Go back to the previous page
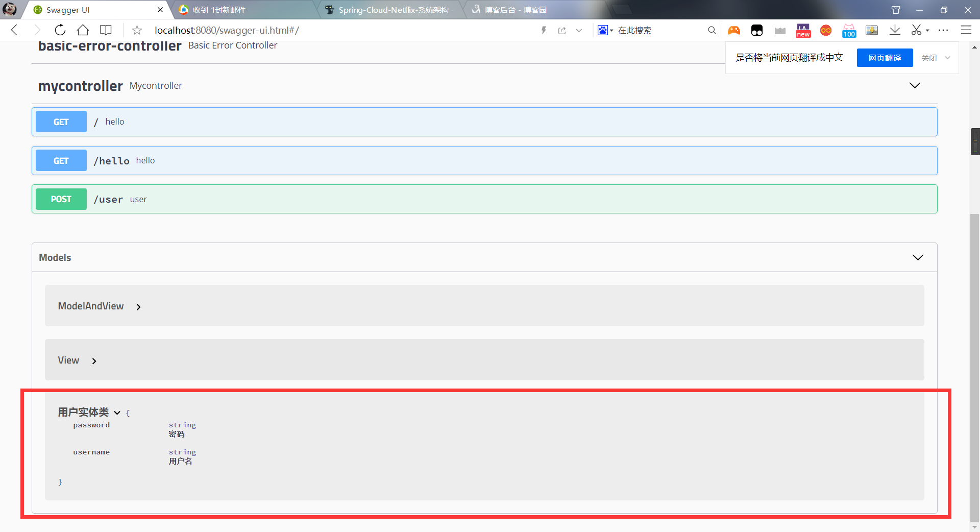The width and height of the screenshot is (980, 532). coord(14,30)
